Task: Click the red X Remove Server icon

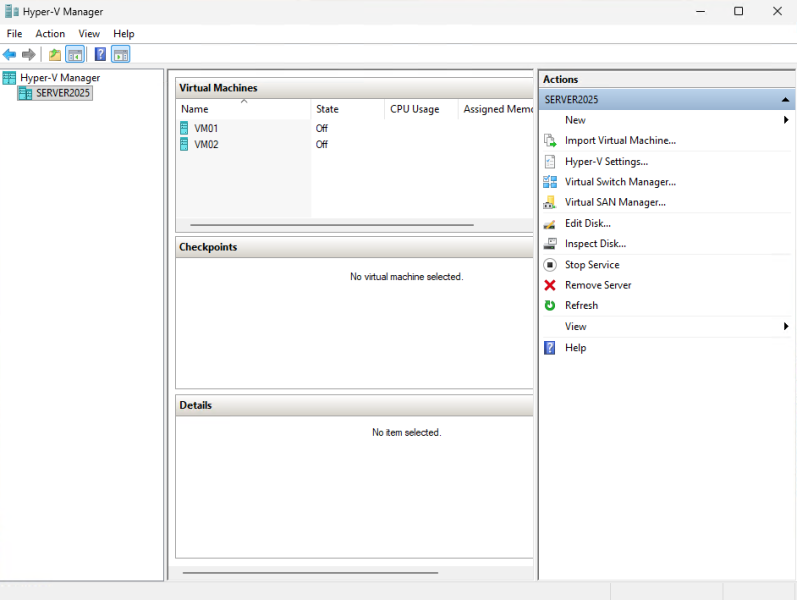Action: point(550,285)
